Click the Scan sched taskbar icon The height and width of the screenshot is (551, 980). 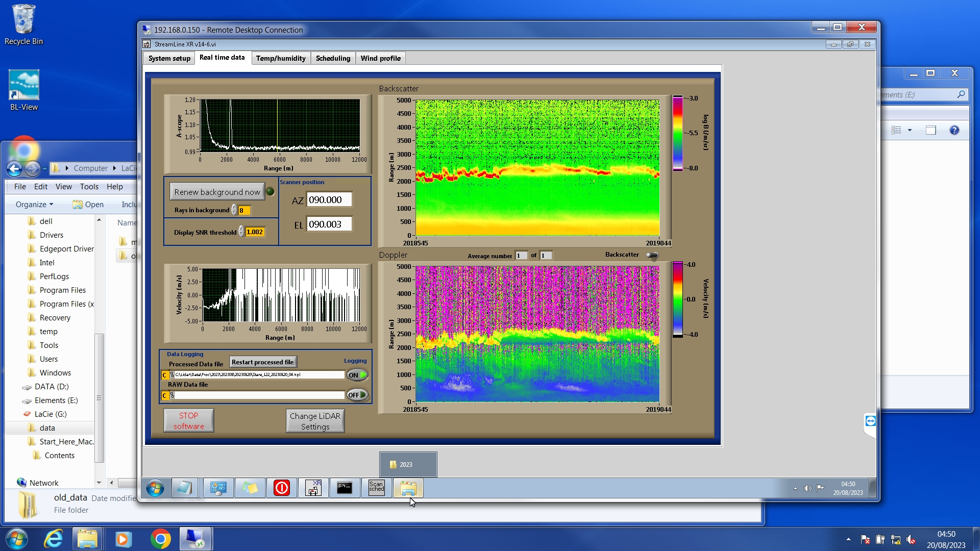[x=376, y=488]
